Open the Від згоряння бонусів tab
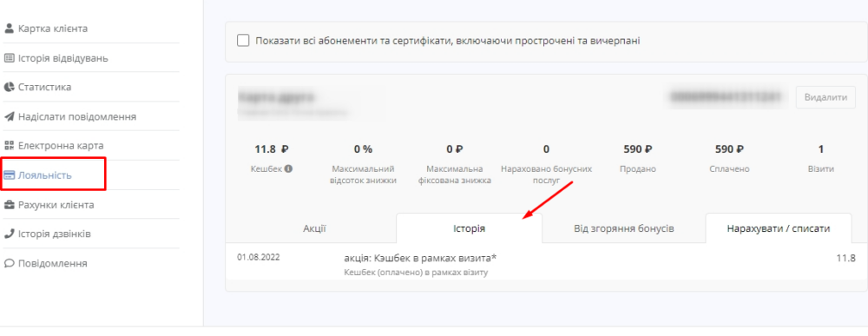 click(624, 228)
